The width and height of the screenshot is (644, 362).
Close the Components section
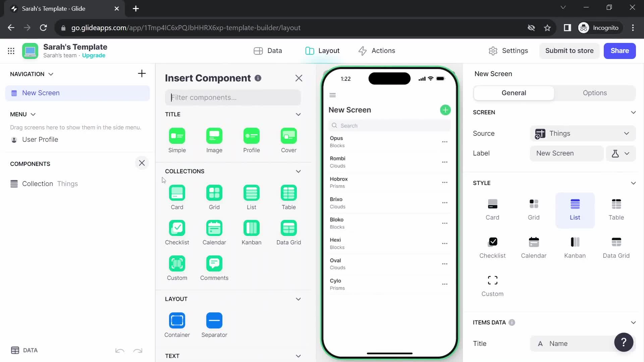point(142,163)
